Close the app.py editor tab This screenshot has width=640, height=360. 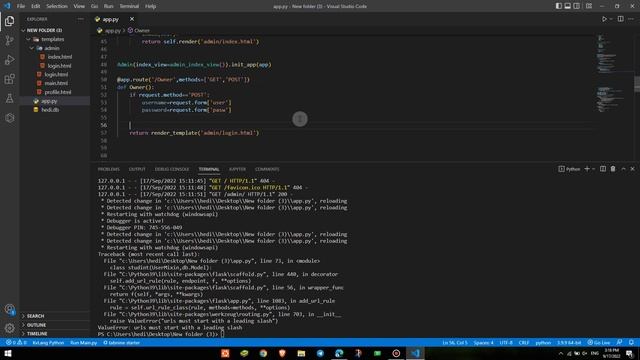(132, 19)
